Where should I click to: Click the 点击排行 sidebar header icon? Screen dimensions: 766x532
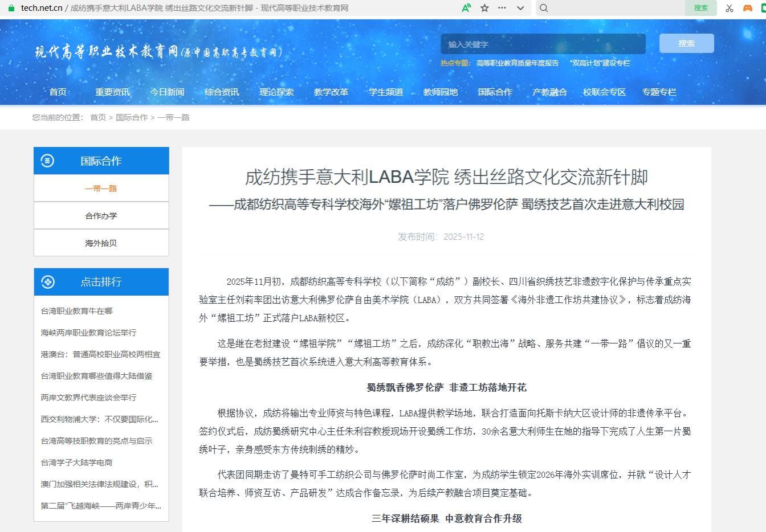click(x=47, y=281)
